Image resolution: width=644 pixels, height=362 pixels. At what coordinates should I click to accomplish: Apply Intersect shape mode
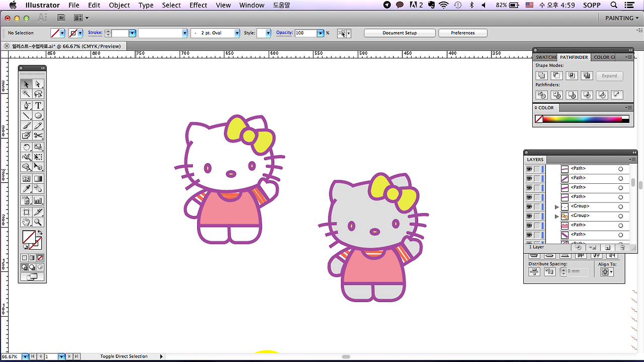(572, 76)
